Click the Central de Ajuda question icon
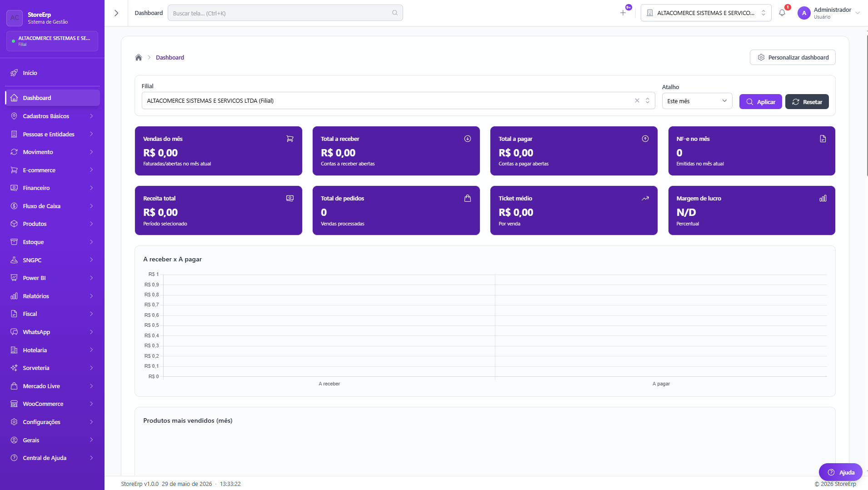 click(x=14, y=458)
